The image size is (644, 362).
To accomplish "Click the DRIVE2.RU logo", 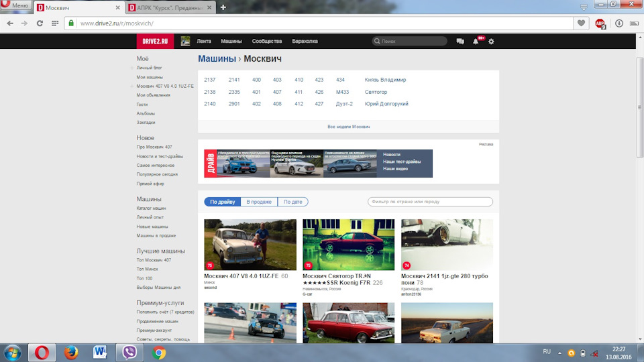I will click(x=155, y=41).
